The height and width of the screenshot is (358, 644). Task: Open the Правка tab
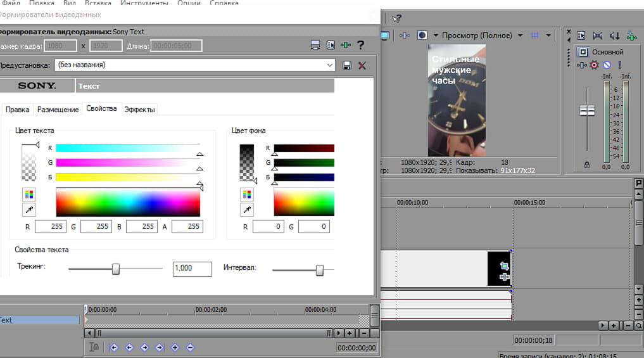(x=18, y=110)
